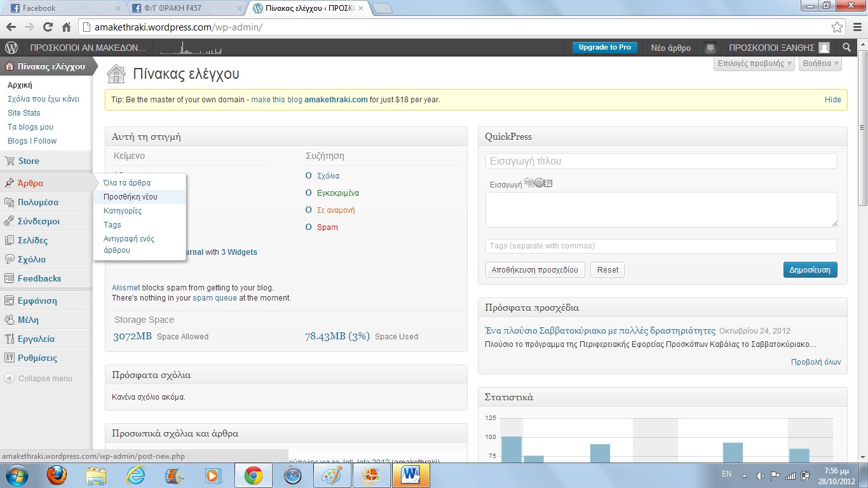Click the WordPress logo in admin bar
This screenshot has height=488, width=868.
[x=11, y=48]
